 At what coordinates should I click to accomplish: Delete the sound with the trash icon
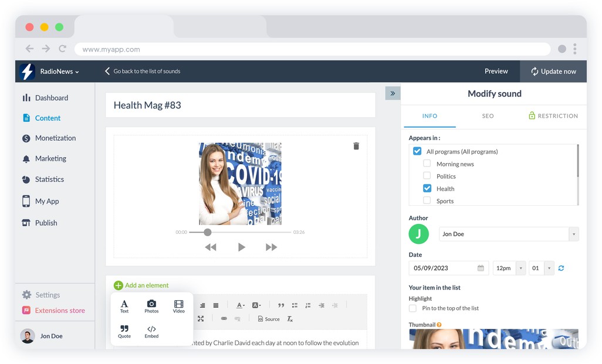click(x=356, y=146)
